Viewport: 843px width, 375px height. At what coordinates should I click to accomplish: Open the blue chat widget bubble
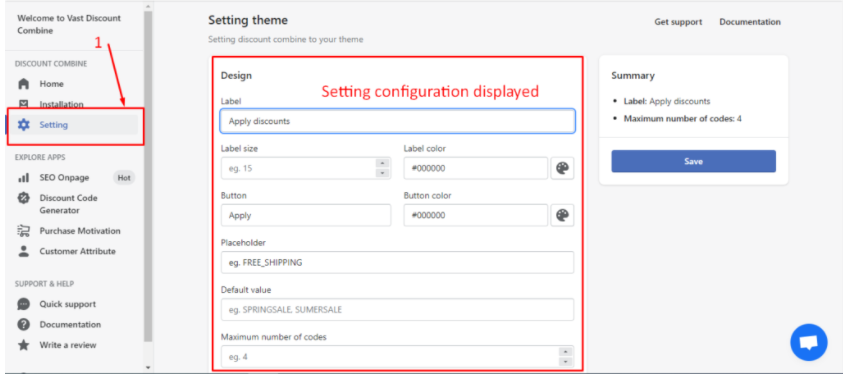809,342
